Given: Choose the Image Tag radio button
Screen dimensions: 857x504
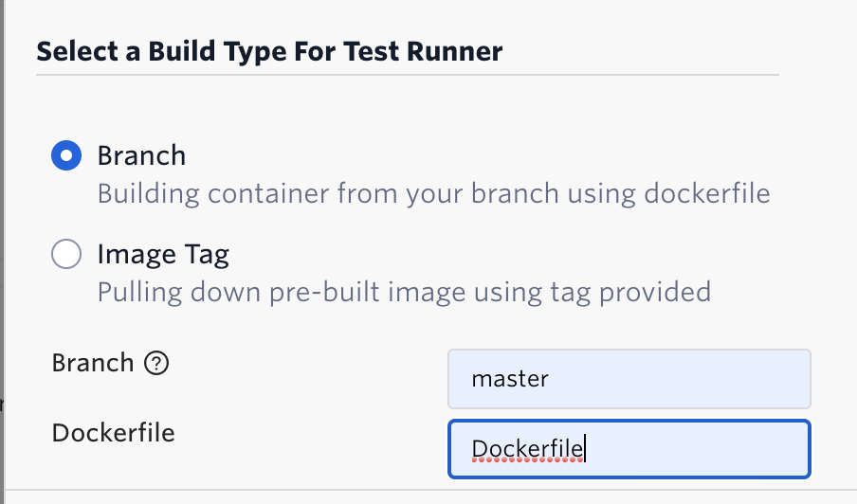Looking at the screenshot, I should [66, 254].
